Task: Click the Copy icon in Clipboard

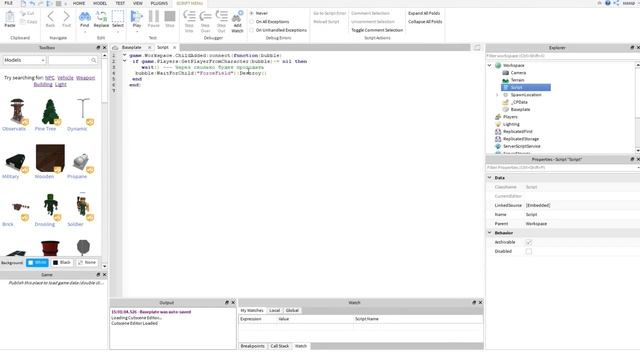Action: [x=23, y=22]
